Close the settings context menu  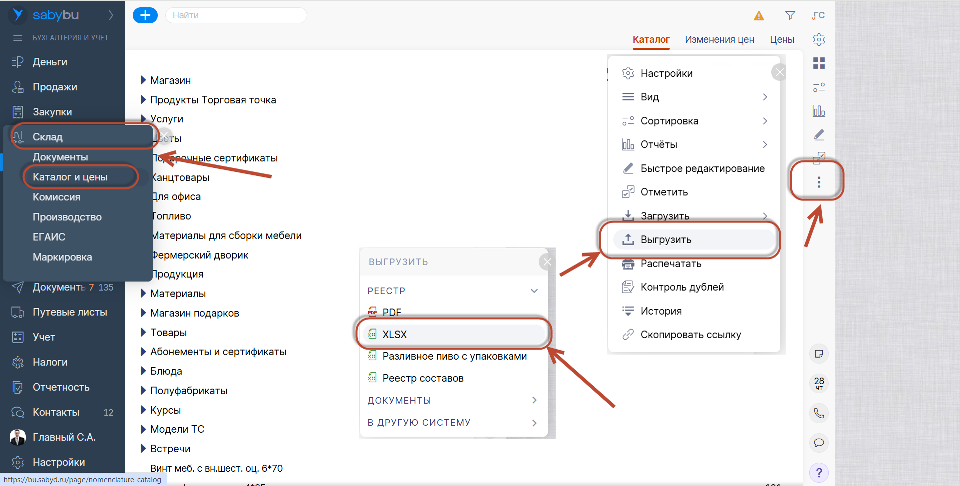pyautogui.click(x=779, y=72)
